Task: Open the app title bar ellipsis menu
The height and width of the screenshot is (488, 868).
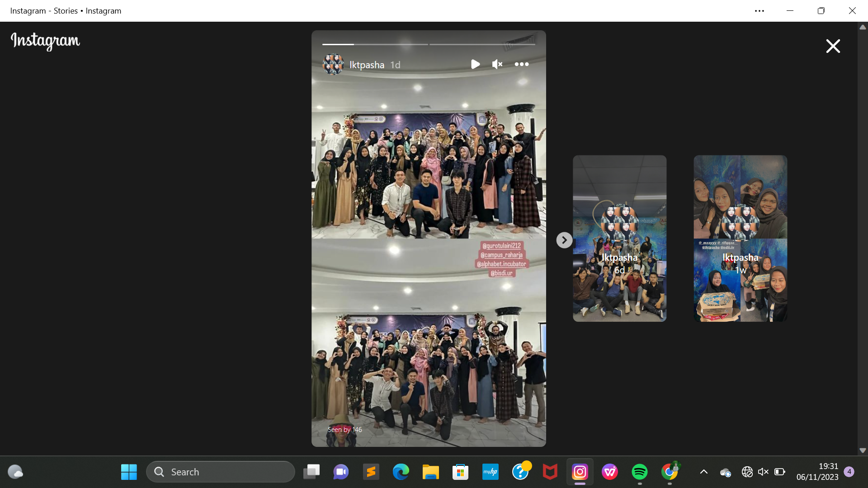Action: (x=759, y=11)
